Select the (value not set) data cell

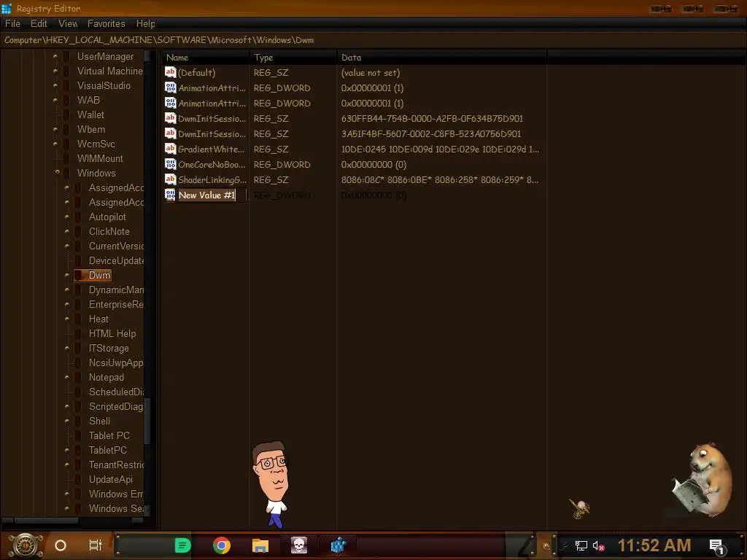point(370,73)
